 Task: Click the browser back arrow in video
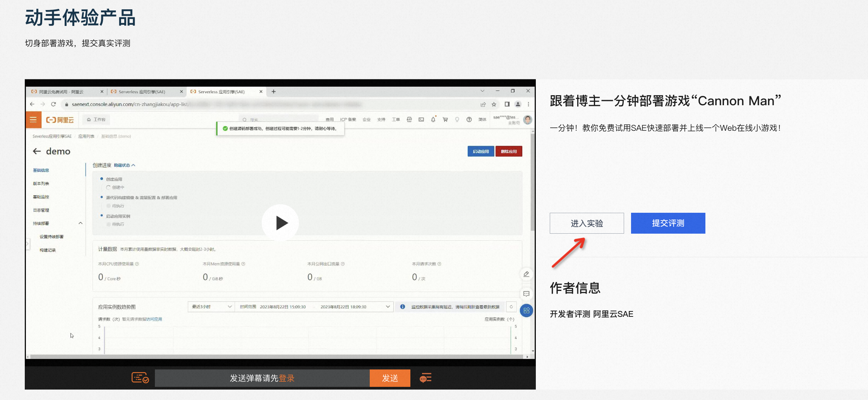point(32,104)
